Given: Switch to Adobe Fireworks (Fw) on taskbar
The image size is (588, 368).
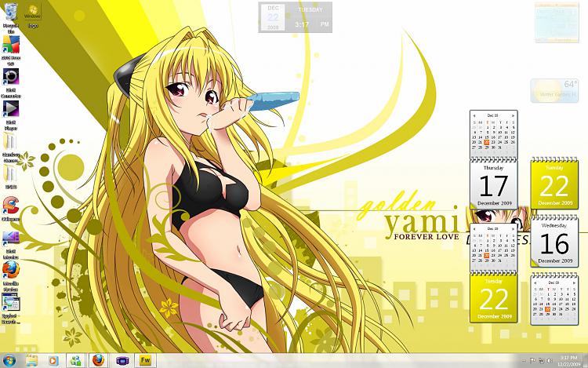Looking at the screenshot, I should 145,361.
